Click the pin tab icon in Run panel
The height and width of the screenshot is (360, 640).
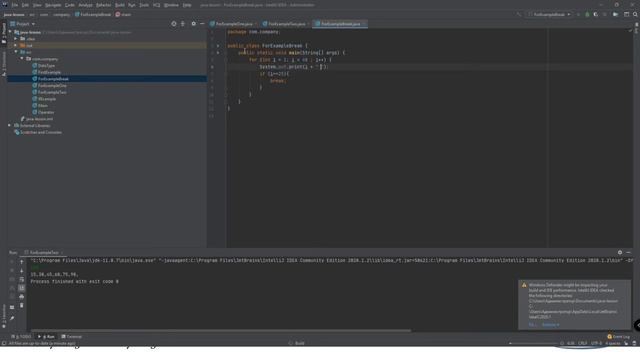point(12,318)
